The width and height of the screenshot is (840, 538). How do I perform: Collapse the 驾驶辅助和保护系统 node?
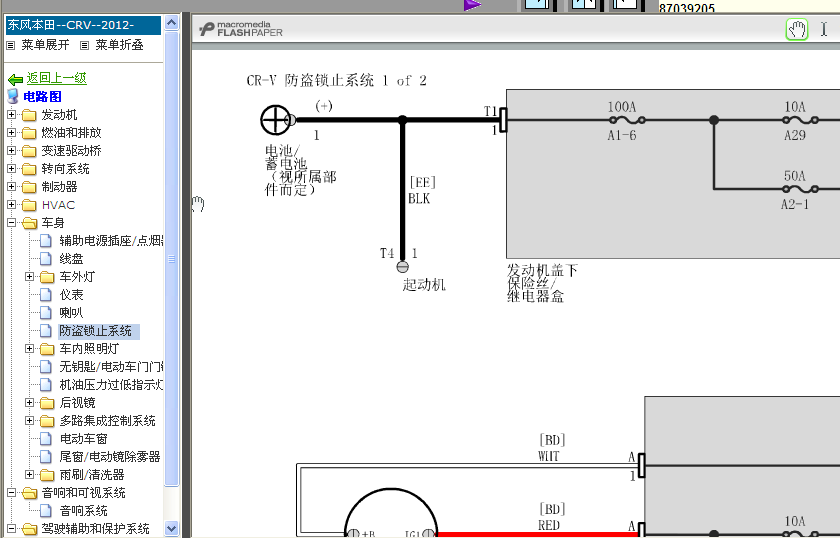[x=11, y=528]
